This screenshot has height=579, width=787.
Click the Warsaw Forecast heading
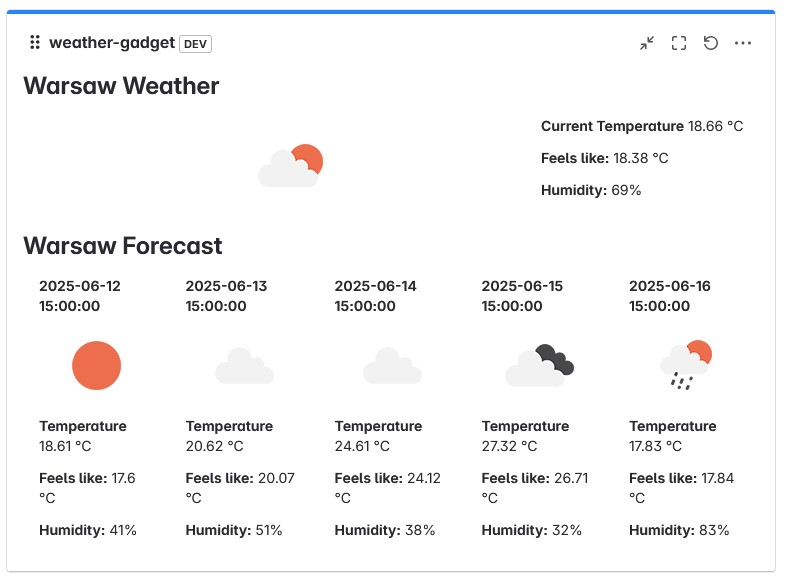pos(122,246)
